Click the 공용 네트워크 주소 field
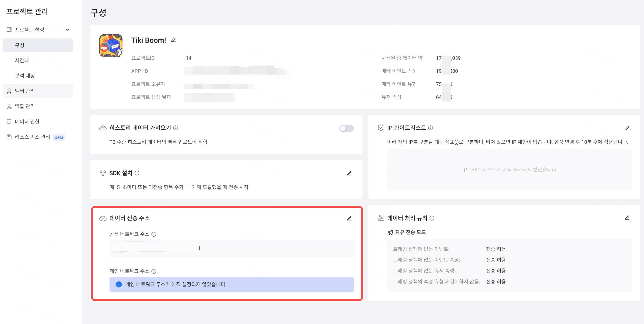This screenshot has width=644, height=324. (231, 248)
